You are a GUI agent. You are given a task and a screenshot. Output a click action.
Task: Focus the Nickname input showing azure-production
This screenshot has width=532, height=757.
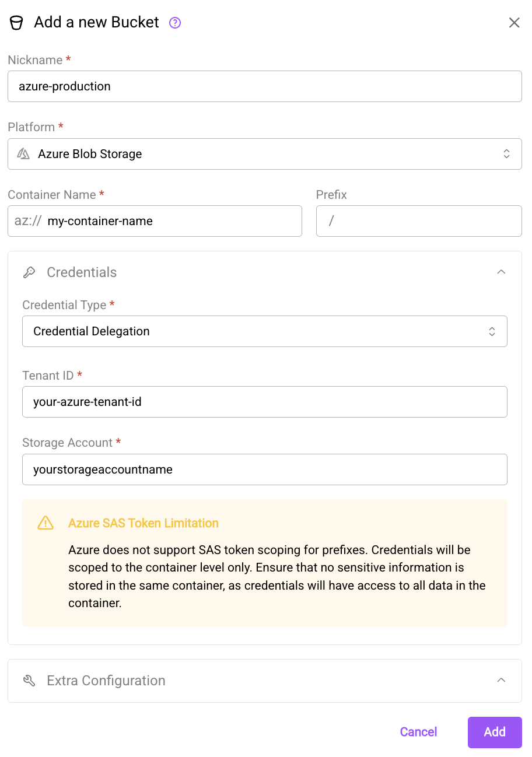[x=265, y=86]
